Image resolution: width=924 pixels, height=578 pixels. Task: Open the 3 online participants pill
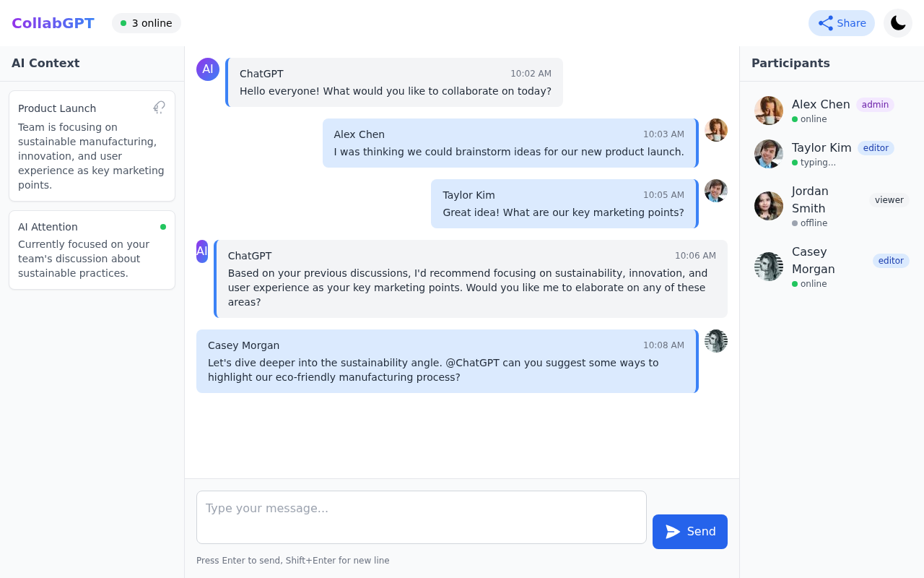(x=146, y=23)
